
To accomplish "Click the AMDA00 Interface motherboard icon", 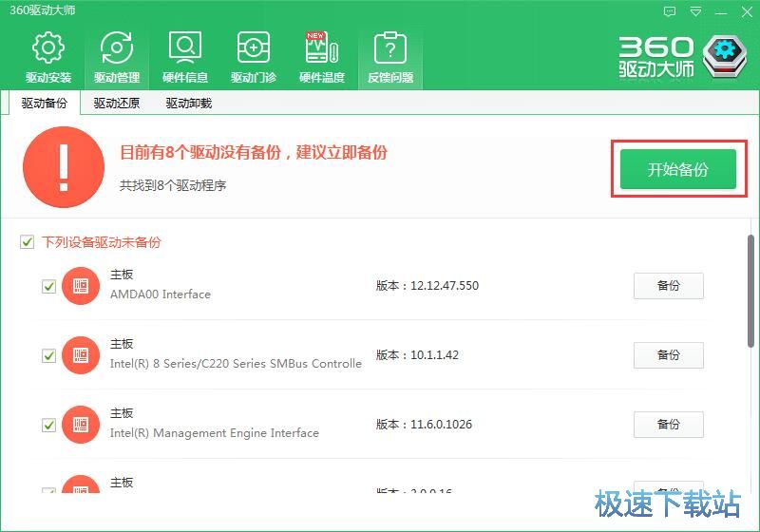I will 81,286.
